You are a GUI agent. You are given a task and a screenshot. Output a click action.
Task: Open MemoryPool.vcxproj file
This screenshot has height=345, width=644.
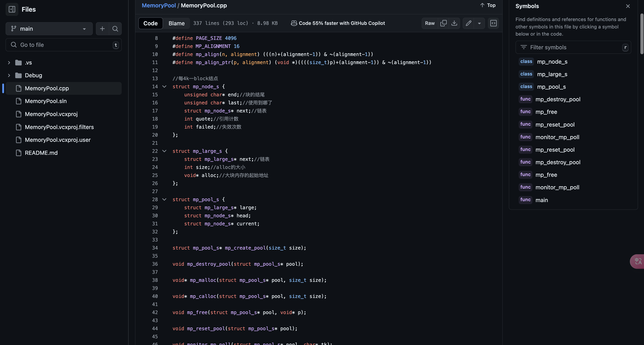click(51, 114)
